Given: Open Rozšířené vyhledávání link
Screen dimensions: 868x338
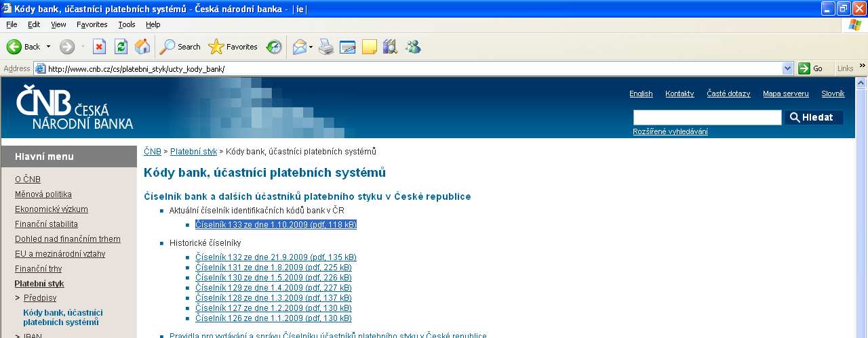Looking at the screenshot, I should pyautogui.click(x=670, y=131).
